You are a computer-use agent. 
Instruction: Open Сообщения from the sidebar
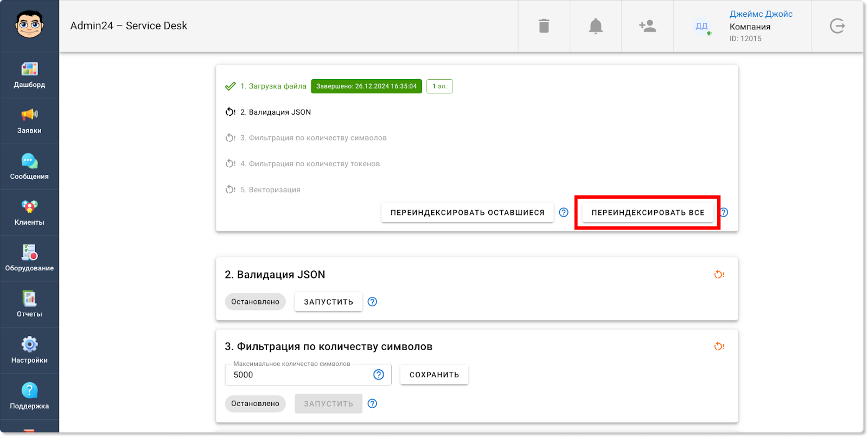tap(29, 167)
